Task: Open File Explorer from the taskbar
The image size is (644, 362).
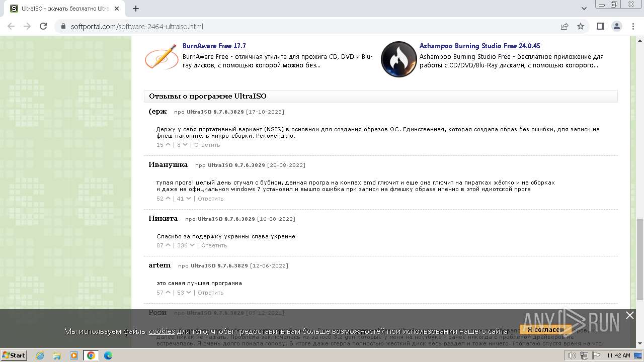Action: tap(57, 355)
